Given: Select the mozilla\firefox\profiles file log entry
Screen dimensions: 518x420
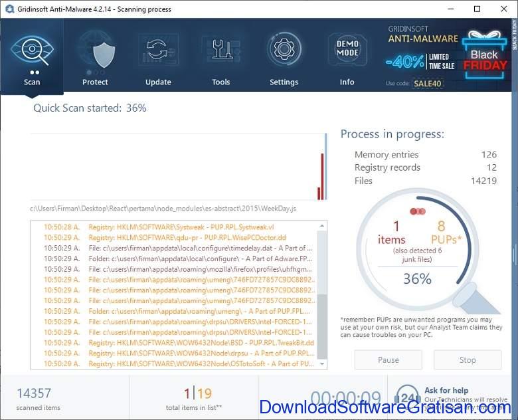Looking at the screenshot, I should point(179,269).
